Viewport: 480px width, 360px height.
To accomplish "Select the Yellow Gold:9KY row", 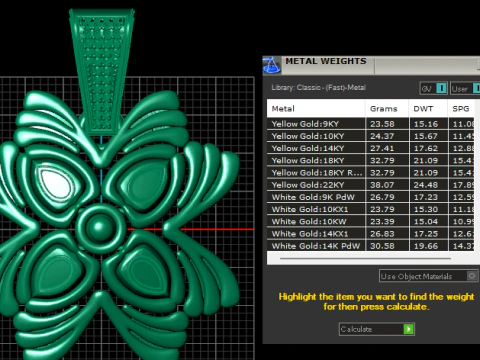I will coord(370,124).
